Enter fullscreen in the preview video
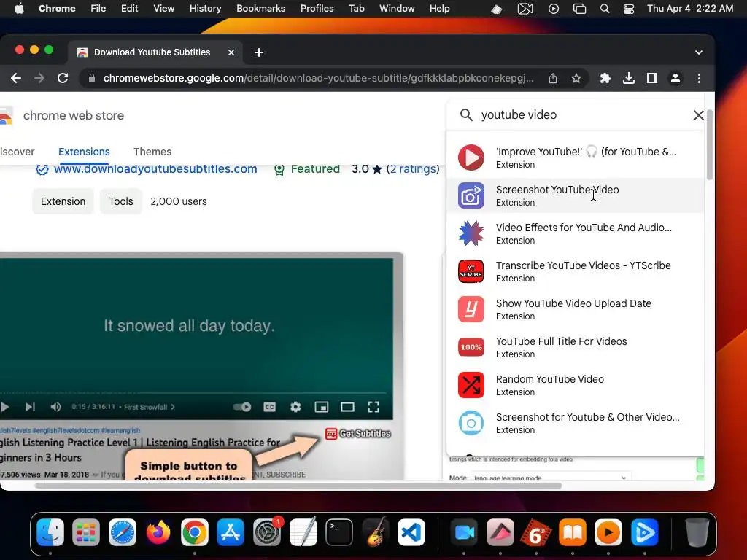 (x=373, y=407)
